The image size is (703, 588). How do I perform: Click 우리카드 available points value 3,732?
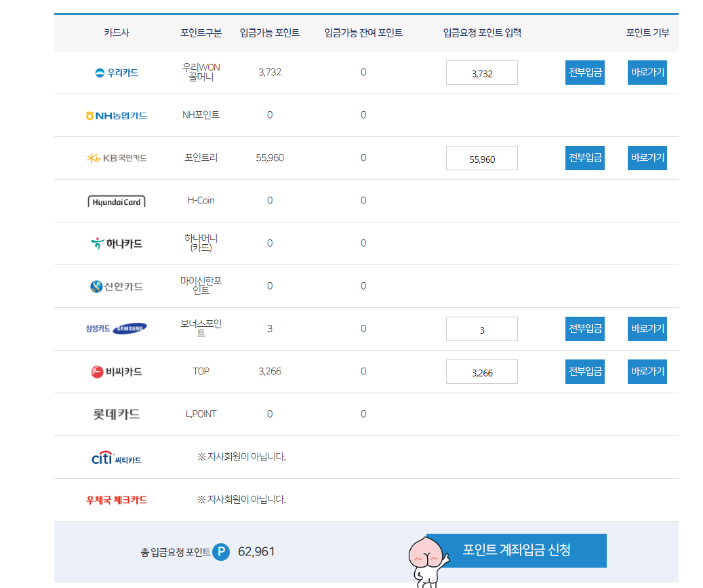click(x=270, y=72)
